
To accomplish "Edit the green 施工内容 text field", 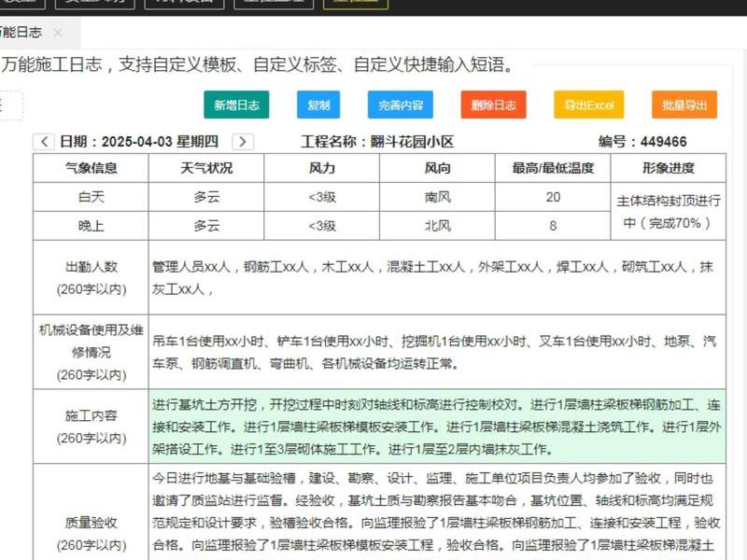I will [x=437, y=427].
